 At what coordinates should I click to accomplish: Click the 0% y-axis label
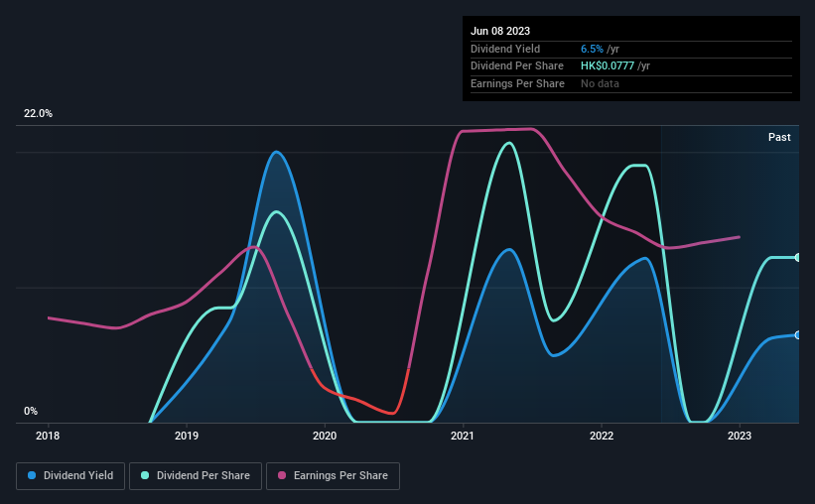tap(31, 411)
